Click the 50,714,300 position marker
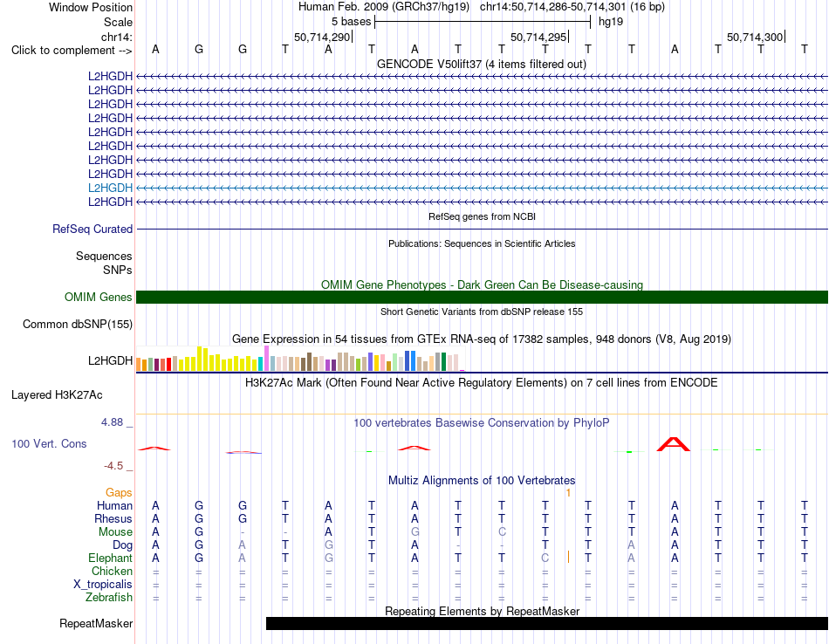829x644 pixels. coord(755,37)
